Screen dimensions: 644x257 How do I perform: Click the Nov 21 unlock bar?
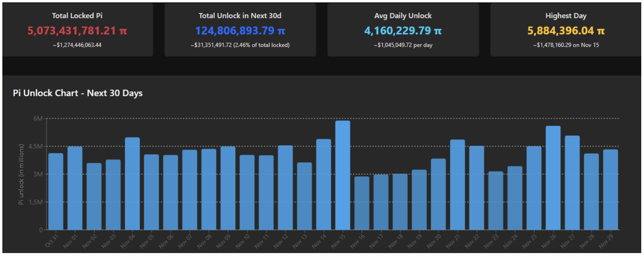tap(457, 185)
